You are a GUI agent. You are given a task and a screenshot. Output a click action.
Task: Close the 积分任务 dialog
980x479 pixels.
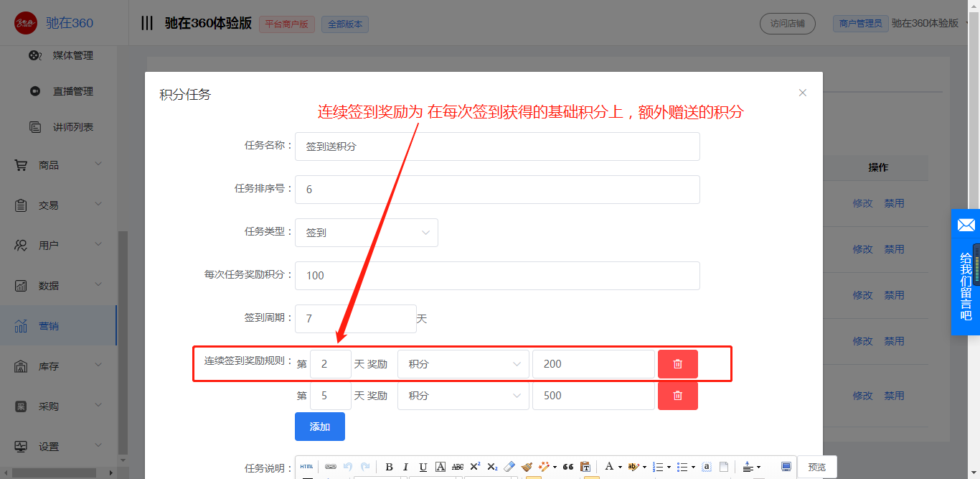pos(803,93)
